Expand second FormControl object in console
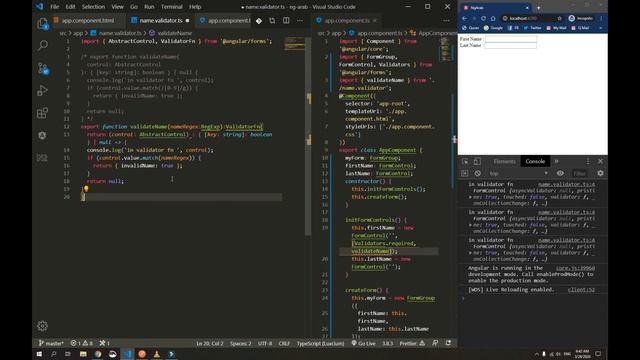 [471, 225]
